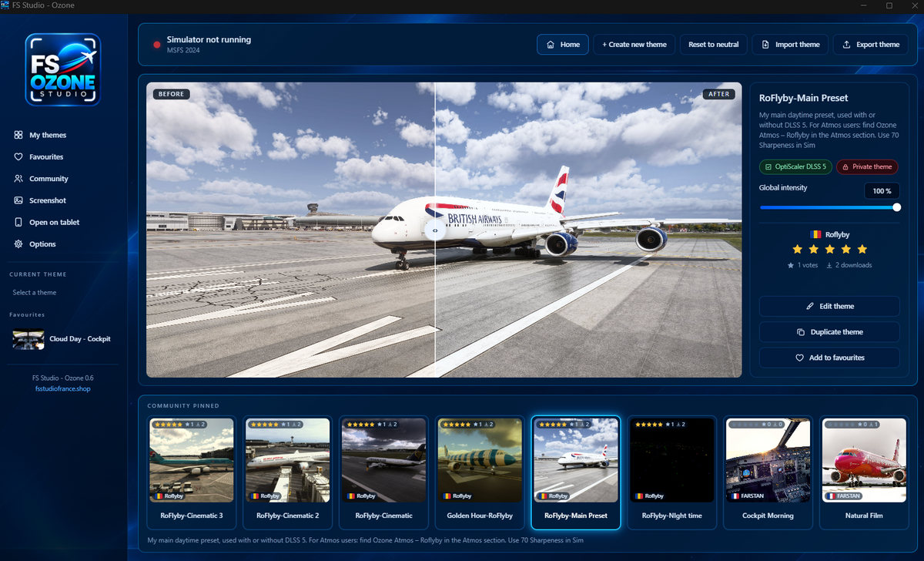
Task: Click Duplicate theme
Action: pyautogui.click(x=829, y=332)
